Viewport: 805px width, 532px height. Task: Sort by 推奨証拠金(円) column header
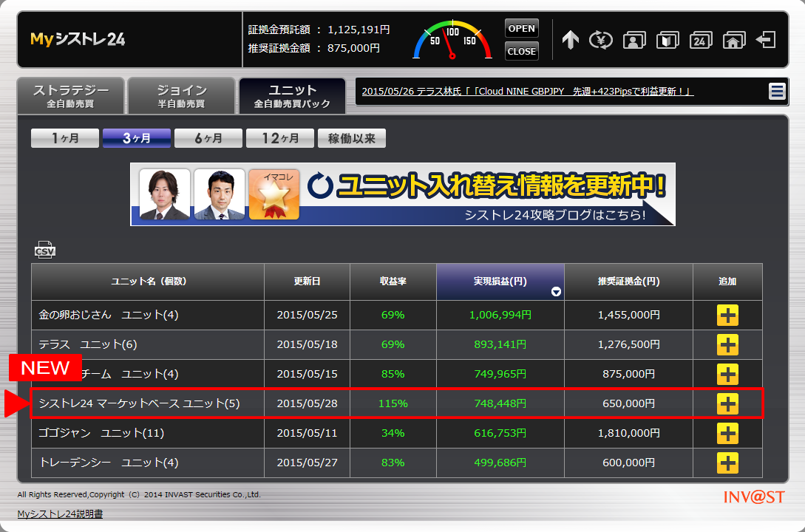(629, 282)
